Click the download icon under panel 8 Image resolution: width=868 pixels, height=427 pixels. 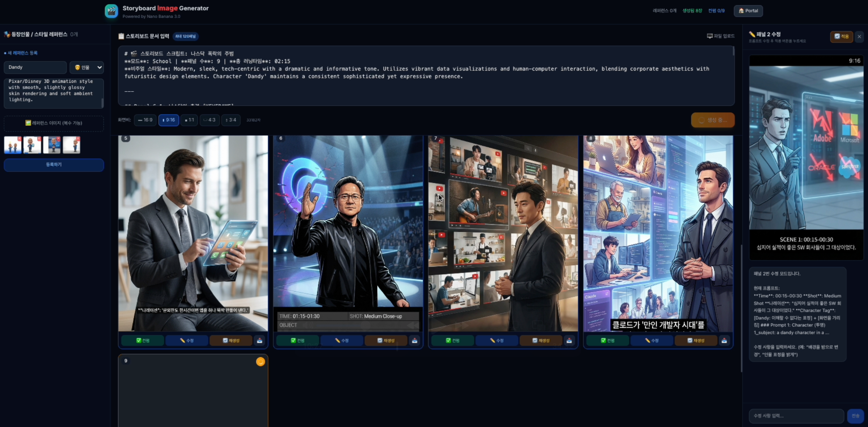tap(724, 341)
